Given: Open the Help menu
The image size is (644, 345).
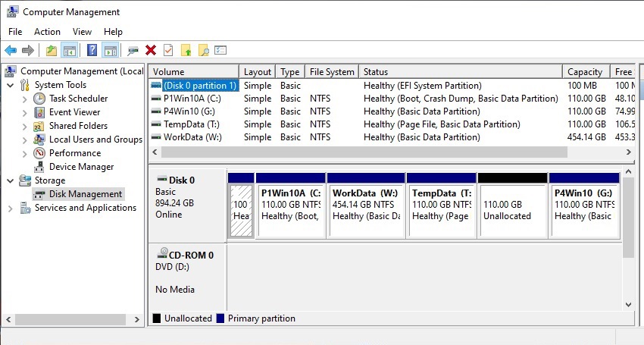Looking at the screenshot, I should point(113,32).
